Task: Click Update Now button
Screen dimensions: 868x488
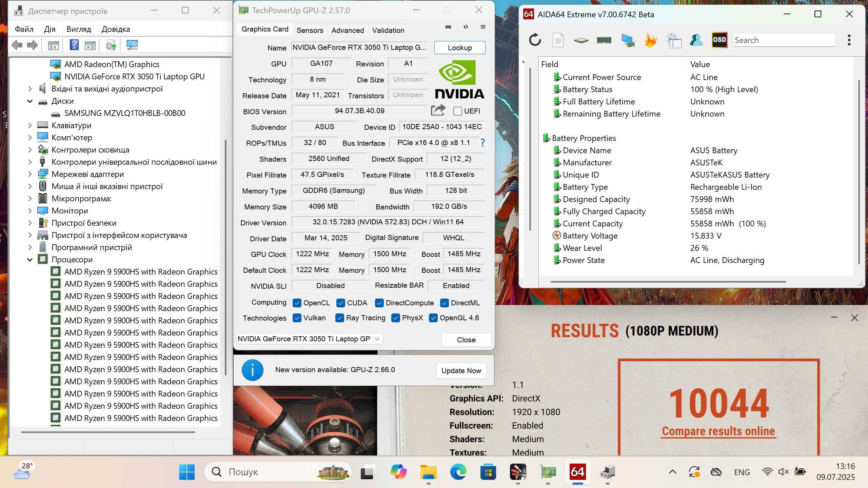Action: [461, 370]
